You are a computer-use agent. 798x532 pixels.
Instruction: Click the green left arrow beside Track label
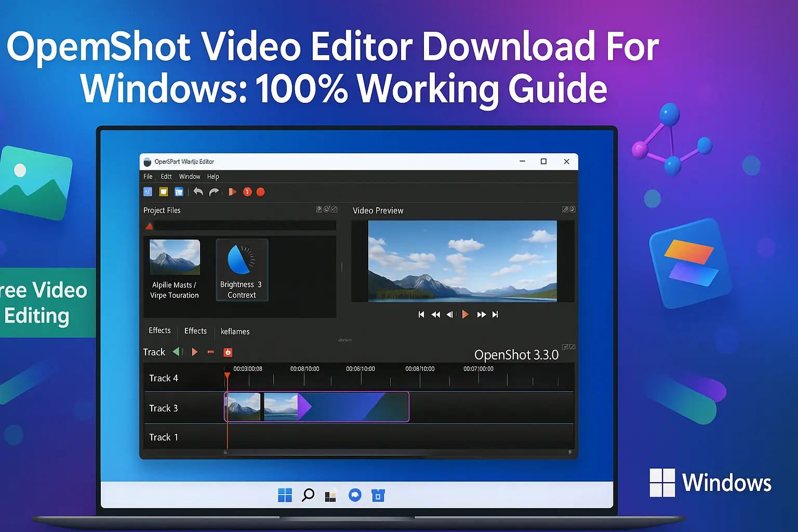177,352
